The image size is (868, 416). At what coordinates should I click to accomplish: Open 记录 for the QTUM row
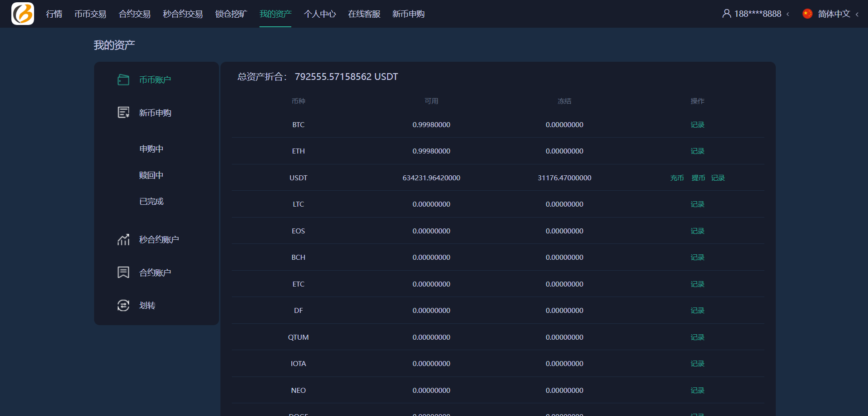click(x=697, y=337)
